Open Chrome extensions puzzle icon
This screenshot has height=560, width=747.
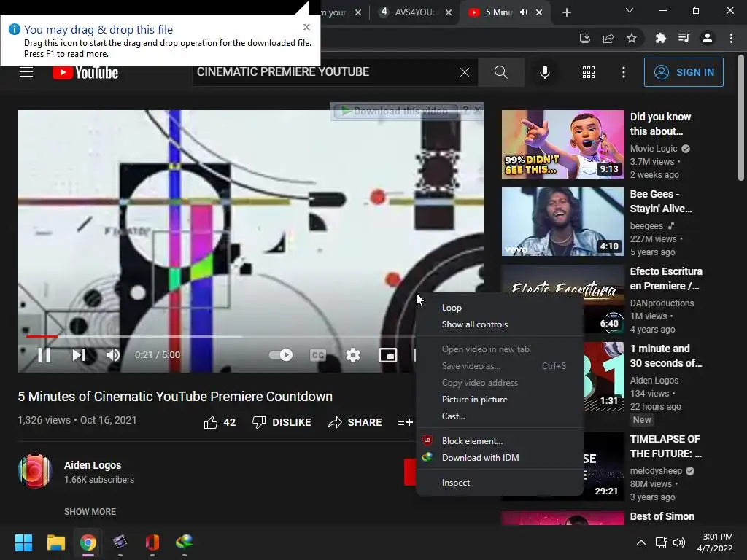click(661, 38)
